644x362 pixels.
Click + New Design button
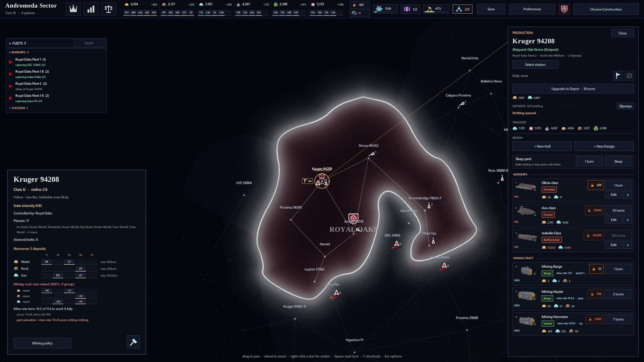tap(604, 146)
